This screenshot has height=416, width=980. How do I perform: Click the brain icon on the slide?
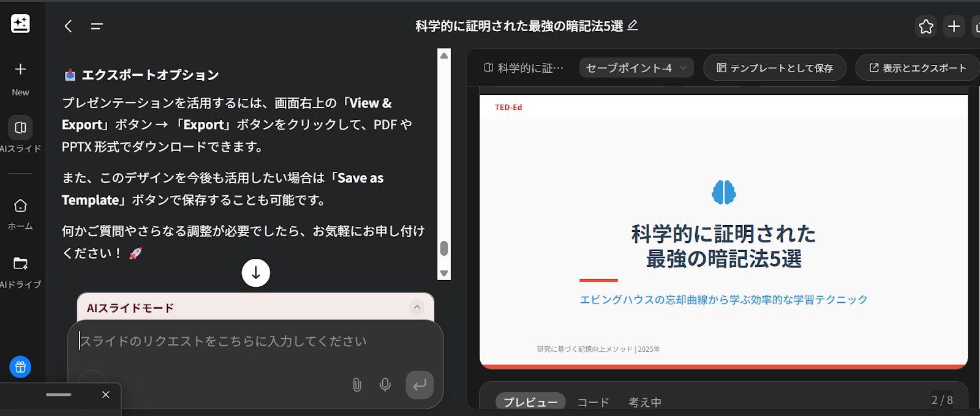[723, 192]
